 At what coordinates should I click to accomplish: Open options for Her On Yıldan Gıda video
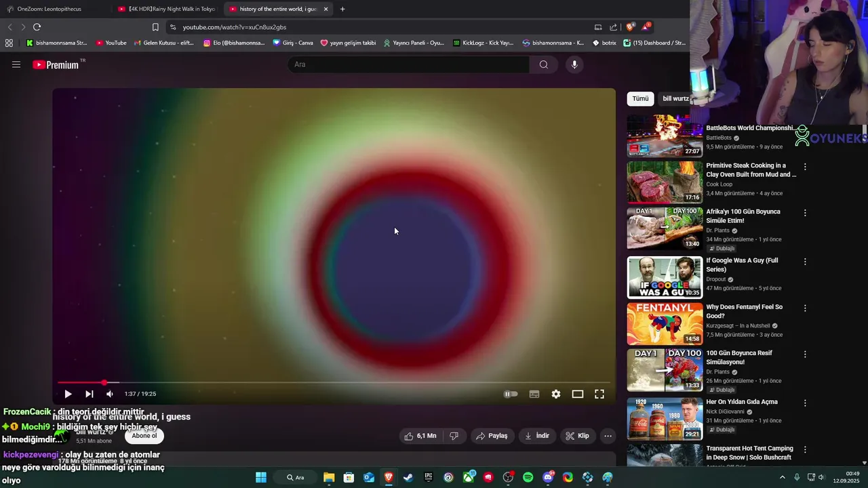point(805,403)
